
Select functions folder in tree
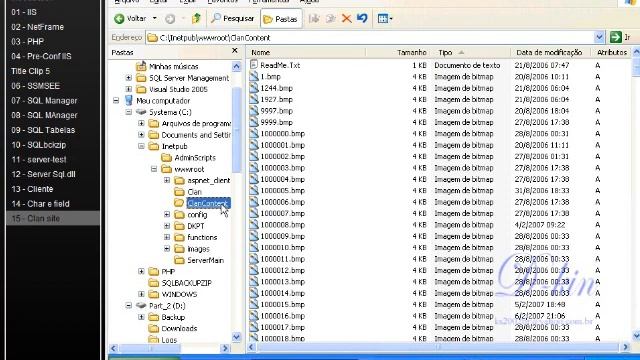click(202, 237)
